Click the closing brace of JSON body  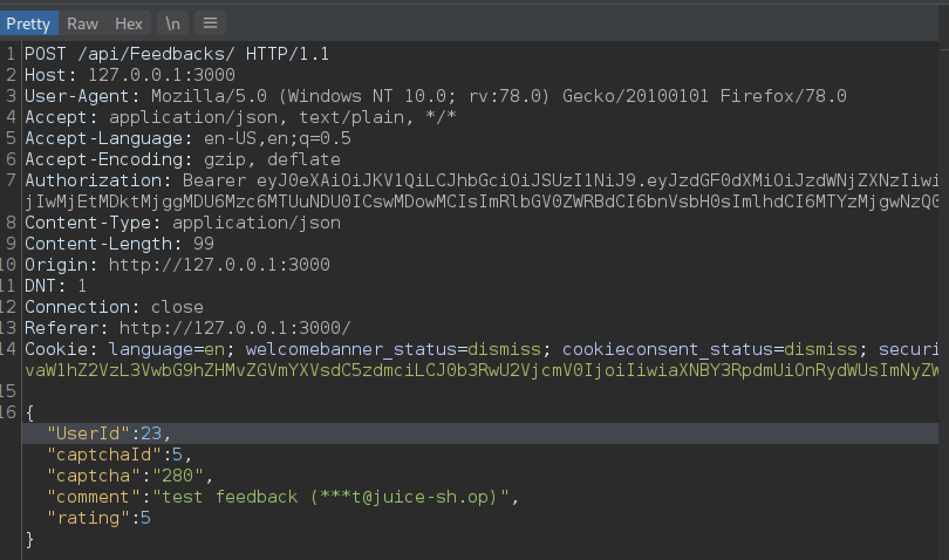pyautogui.click(x=30, y=539)
